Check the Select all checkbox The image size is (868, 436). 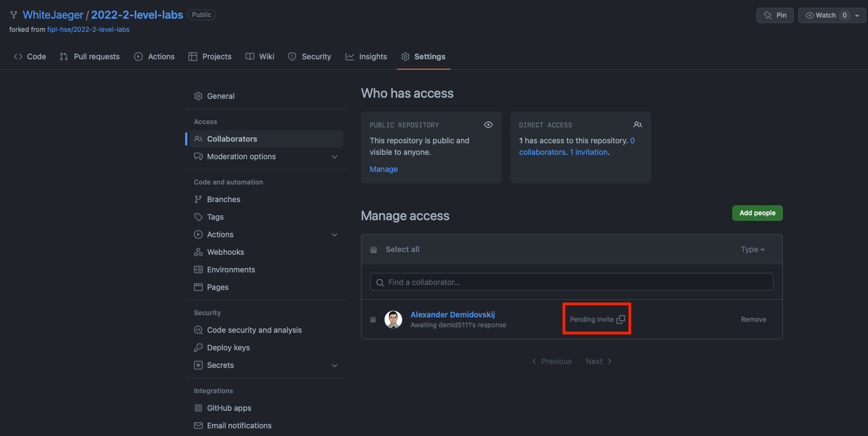click(x=374, y=249)
